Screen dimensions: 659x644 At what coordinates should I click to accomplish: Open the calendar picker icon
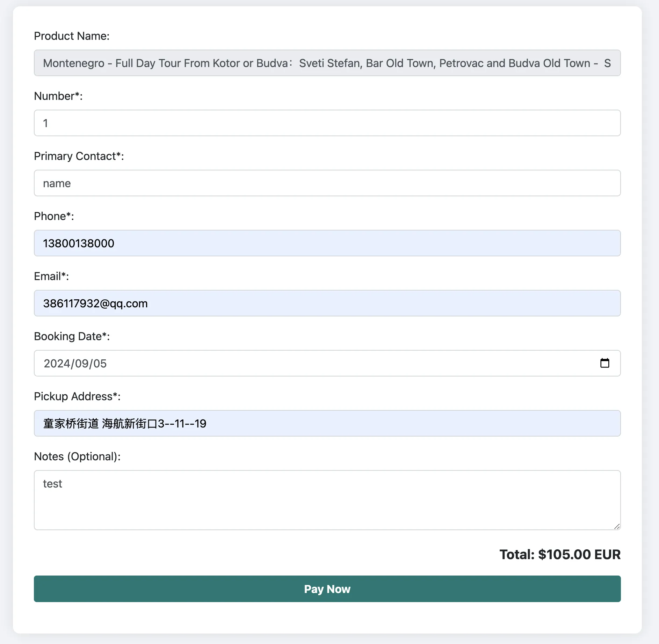604,363
